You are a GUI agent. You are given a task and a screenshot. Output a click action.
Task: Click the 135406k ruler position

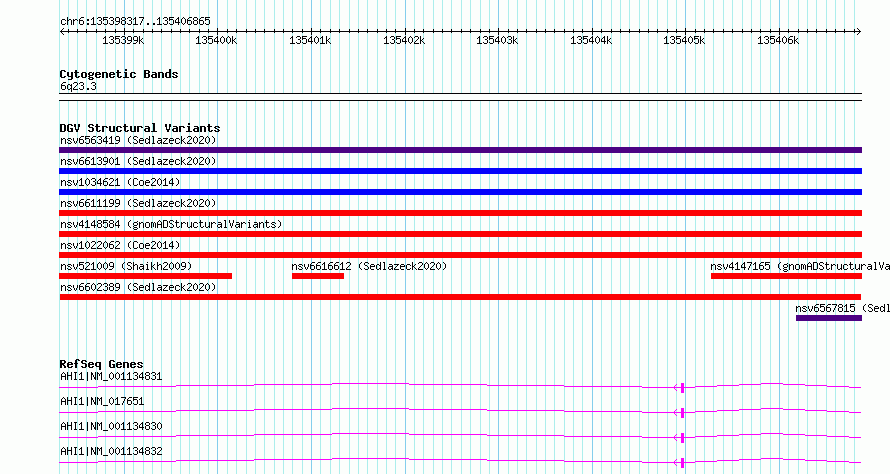coord(778,40)
